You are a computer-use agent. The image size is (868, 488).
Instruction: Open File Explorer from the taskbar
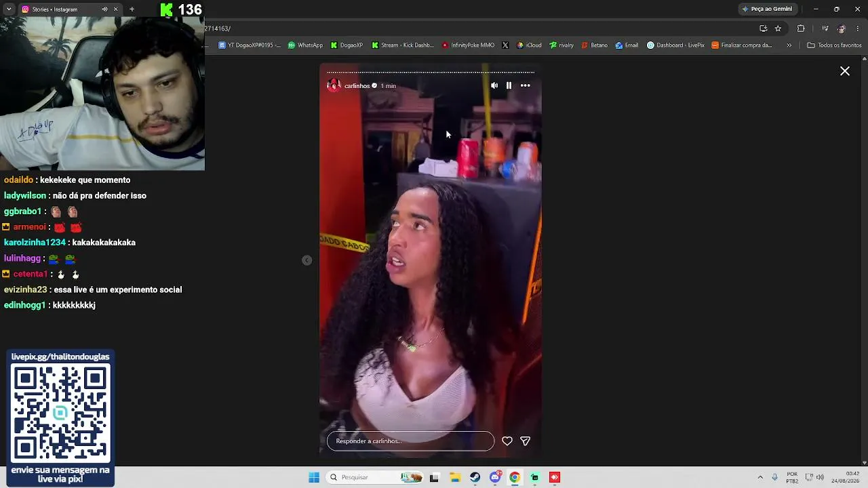point(455,477)
